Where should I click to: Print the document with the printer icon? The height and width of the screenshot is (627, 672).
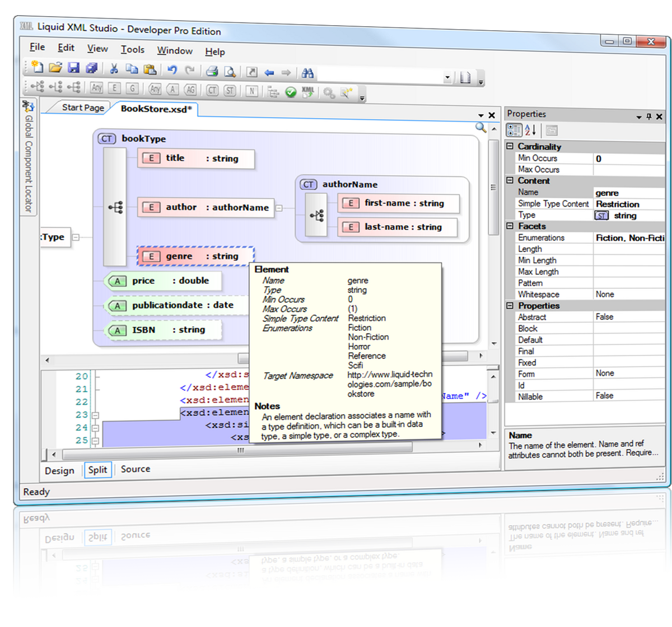tap(212, 71)
